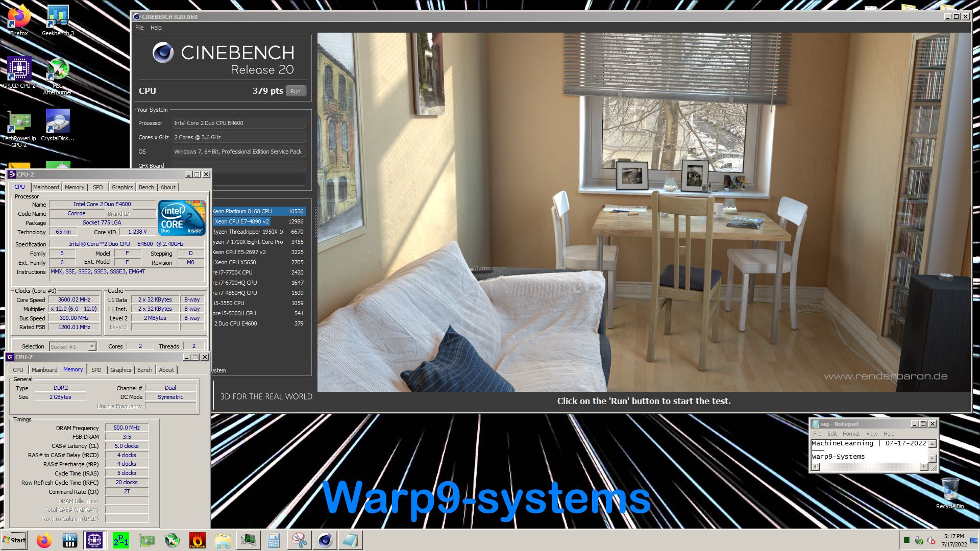Open Calculator taskbar icon
The image size is (980, 551).
coord(274,540)
